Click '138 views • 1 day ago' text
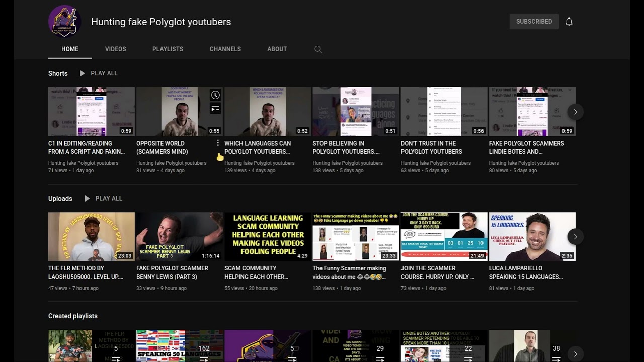 pos(337,289)
